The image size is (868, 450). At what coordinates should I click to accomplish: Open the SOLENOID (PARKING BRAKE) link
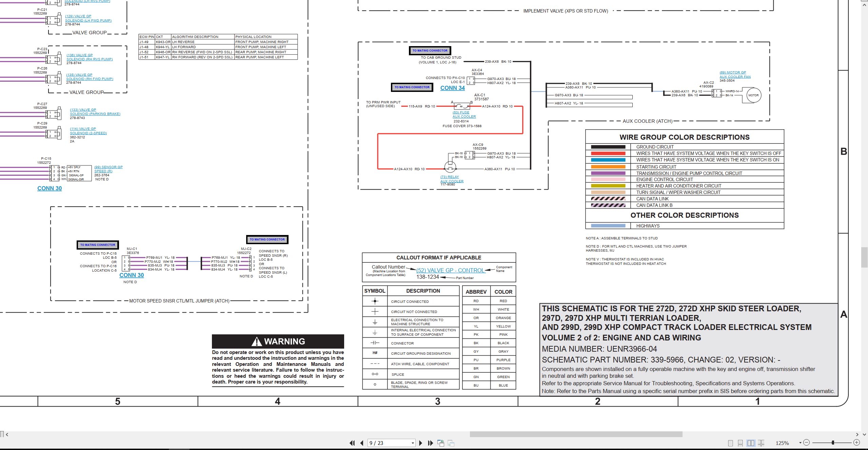[x=95, y=114]
